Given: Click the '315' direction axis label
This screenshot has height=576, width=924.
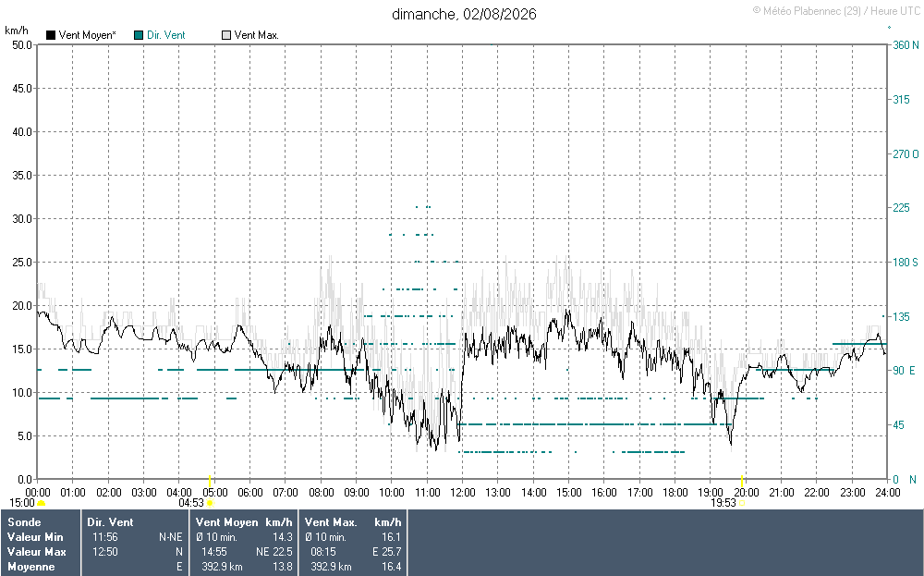Looking at the screenshot, I should coord(901,100).
